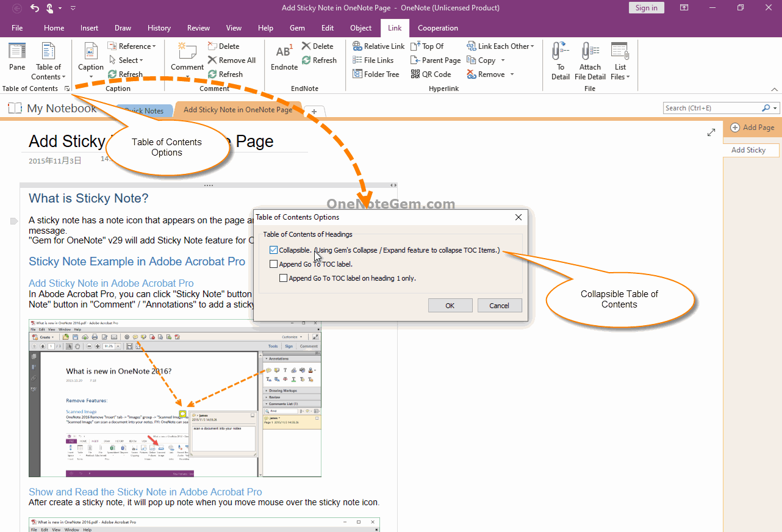Click the Relative Link icon
Viewport: 782px width, 532px height.
click(378, 46)
